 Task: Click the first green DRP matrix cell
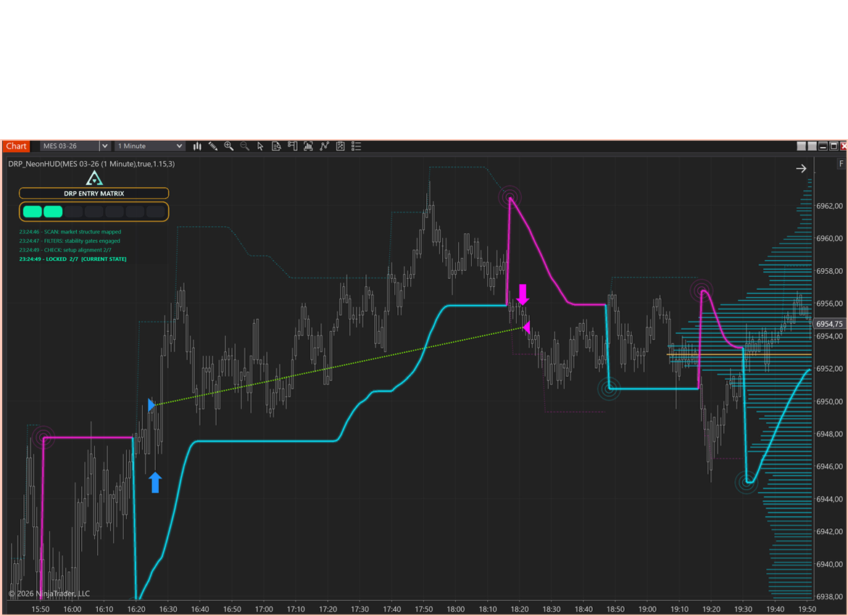click(x=32, y=212)
